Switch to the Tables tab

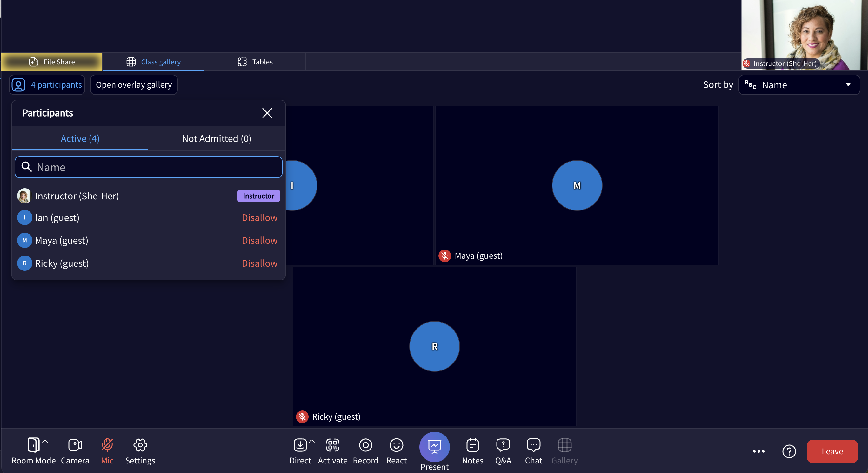(x=255, y=62)
